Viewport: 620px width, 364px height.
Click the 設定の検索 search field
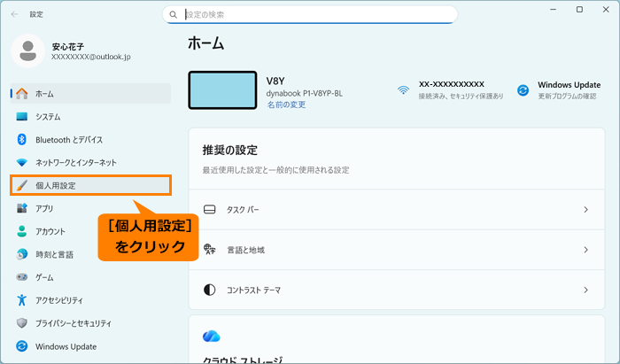310,15
